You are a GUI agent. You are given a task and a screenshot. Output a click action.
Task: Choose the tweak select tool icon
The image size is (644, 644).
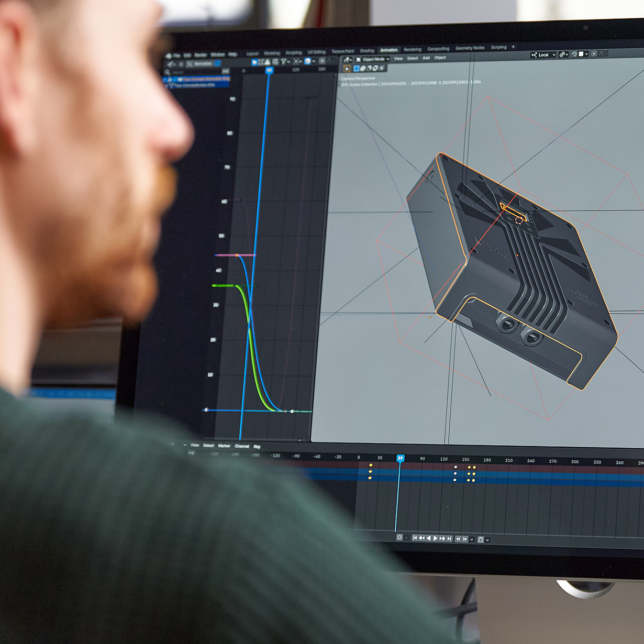347,69
